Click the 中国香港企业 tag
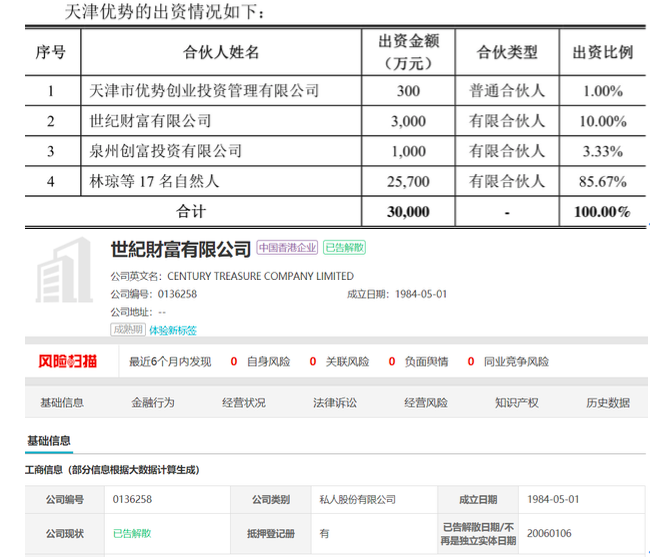Image resolution: width=650 pixels, height=558 pixels. click(x=287, y=248)
